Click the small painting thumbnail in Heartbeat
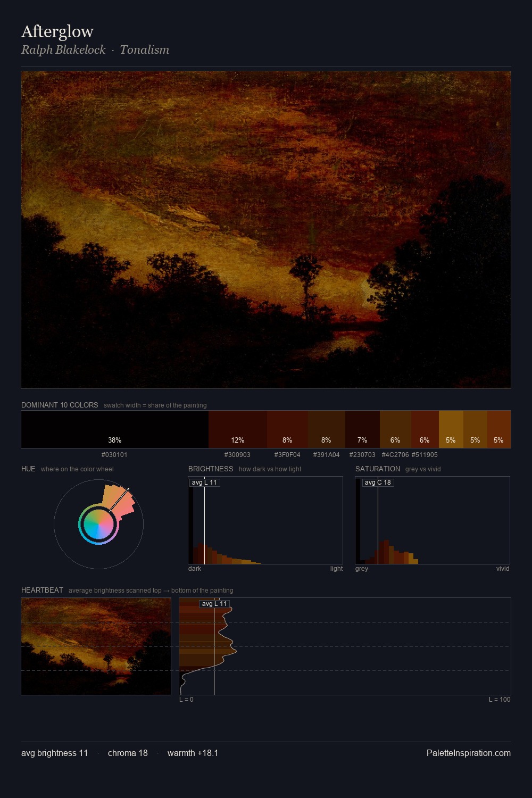532x798 pixels. tap(96, 646)
